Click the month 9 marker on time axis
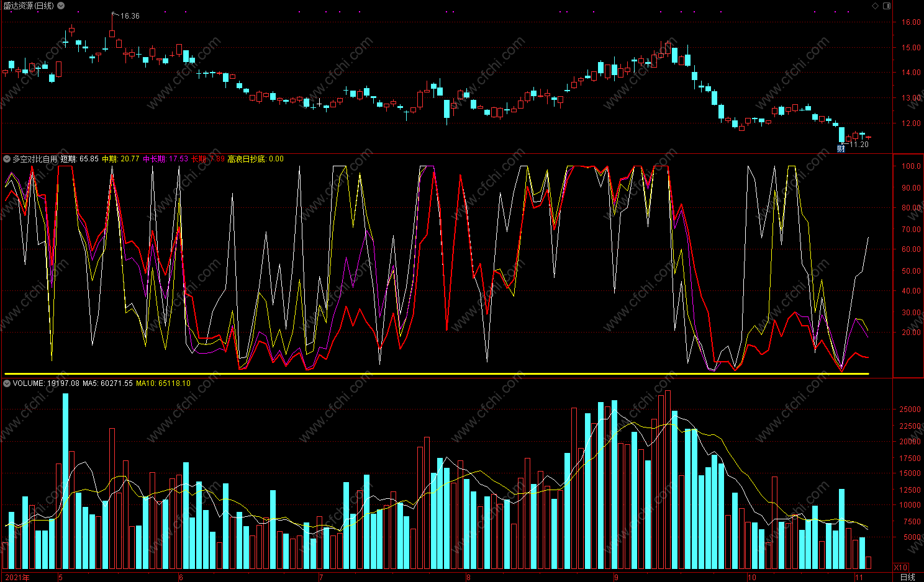 click(616, 577)
